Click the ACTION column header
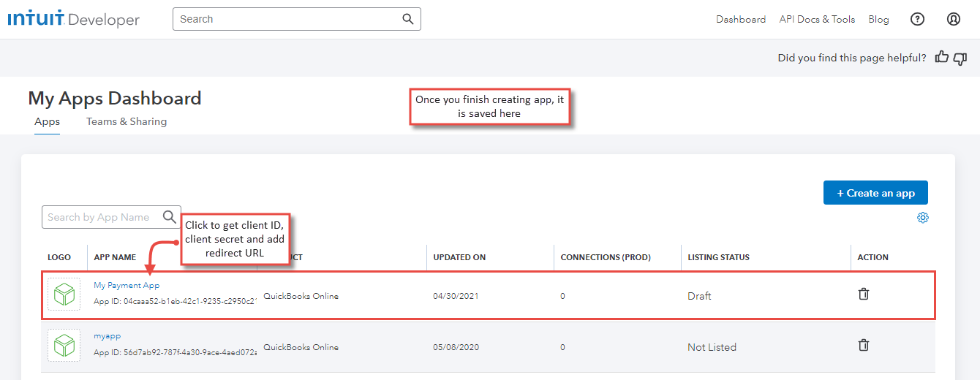980x380 pixels. (873, 257)
